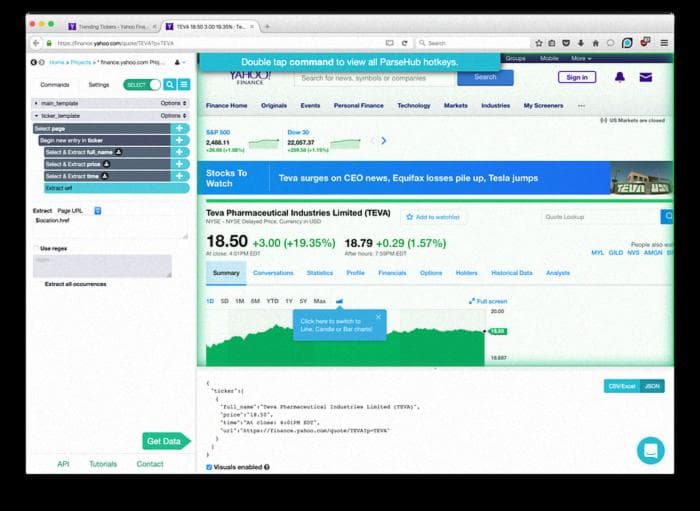Add command after Select page

(x=179, y=129)
